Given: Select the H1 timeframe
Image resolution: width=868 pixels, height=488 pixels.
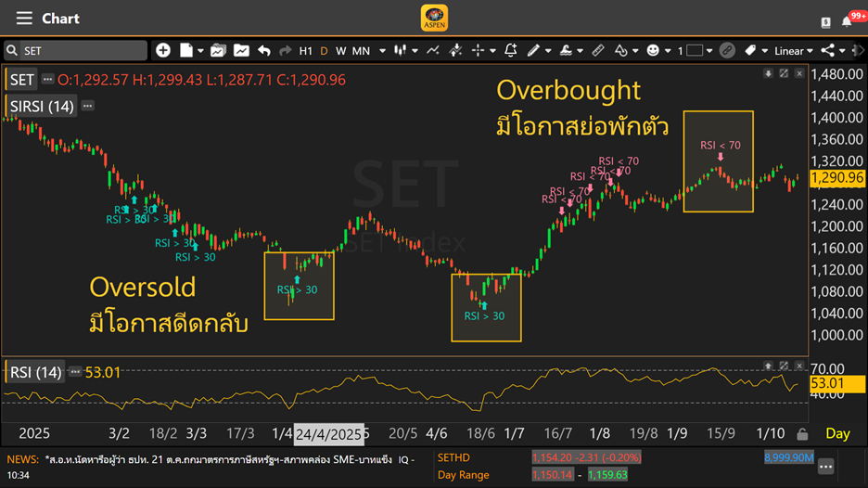Looking at the screenshot, I should 306,51.
